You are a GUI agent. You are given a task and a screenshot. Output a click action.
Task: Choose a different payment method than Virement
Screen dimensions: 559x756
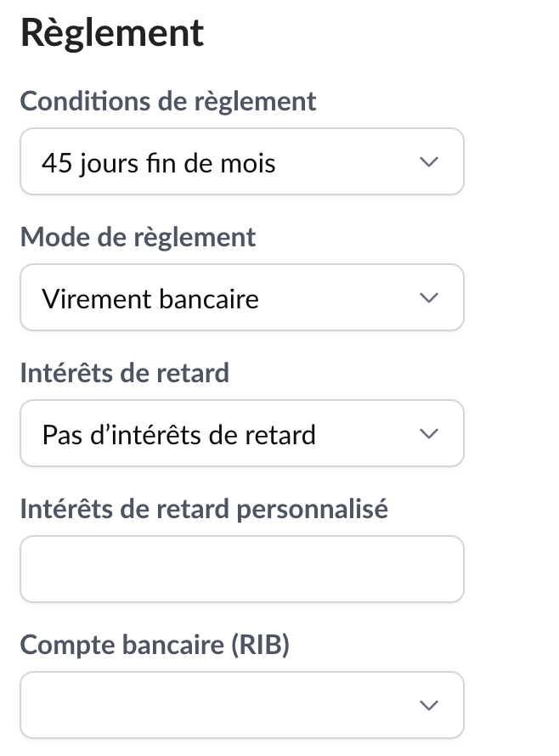click(241, 297)
